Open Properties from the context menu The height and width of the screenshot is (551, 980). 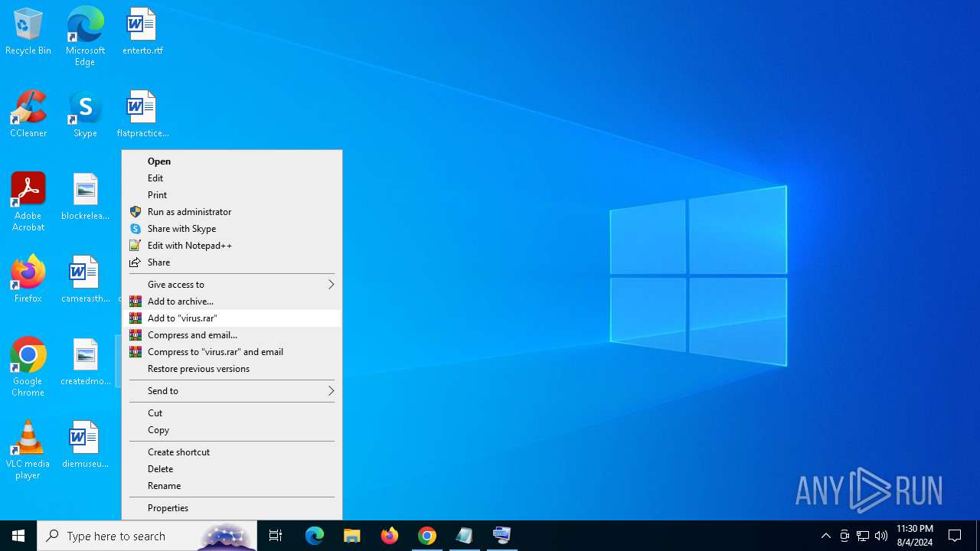pyautogui.click(x=232, y=507)
